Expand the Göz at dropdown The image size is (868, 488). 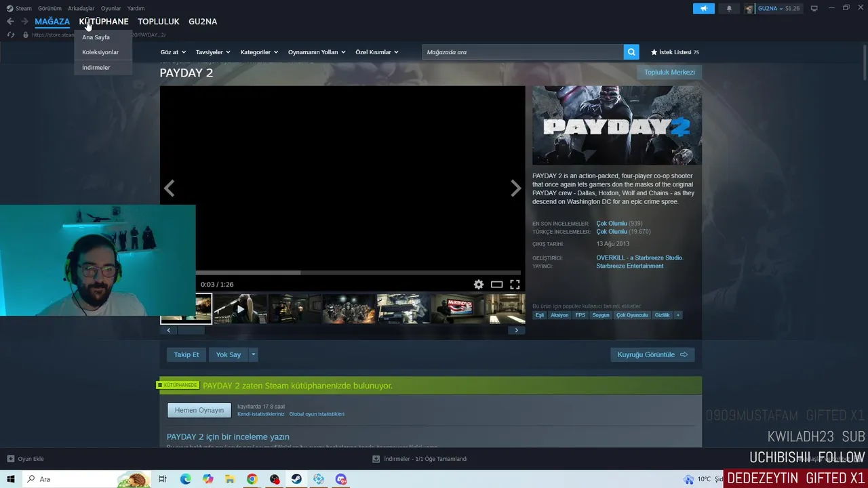(173, 52)
